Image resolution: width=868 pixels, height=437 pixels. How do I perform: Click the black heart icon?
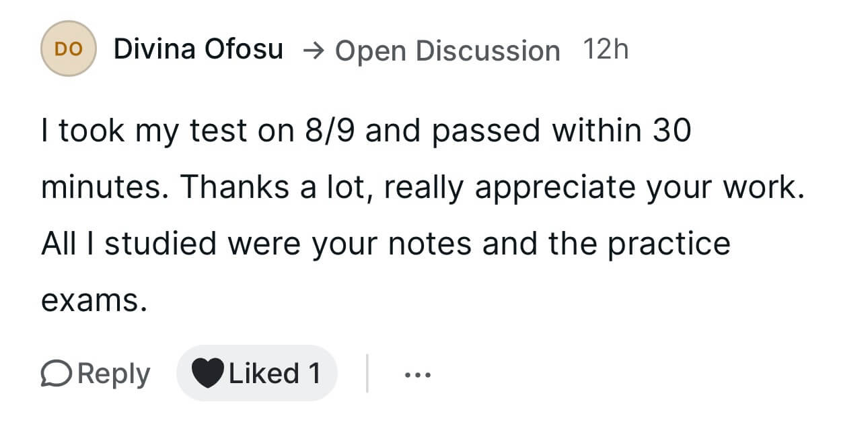(207, 374)
